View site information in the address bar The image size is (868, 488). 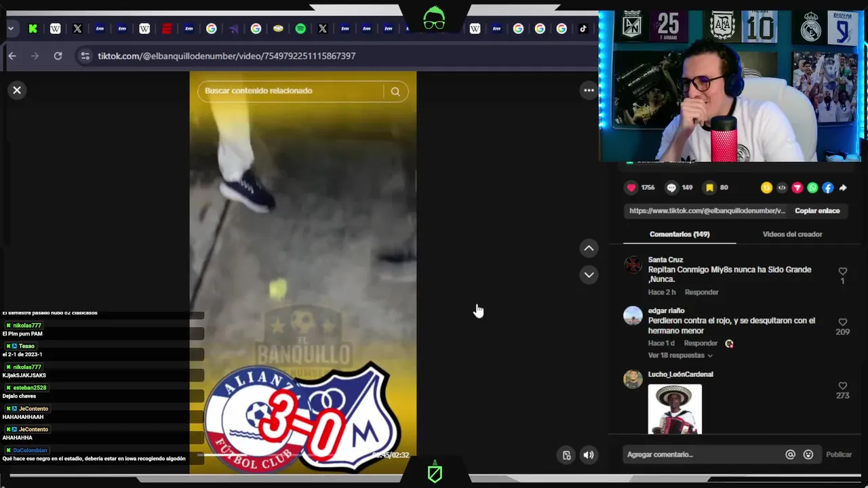tap(85, 56)
